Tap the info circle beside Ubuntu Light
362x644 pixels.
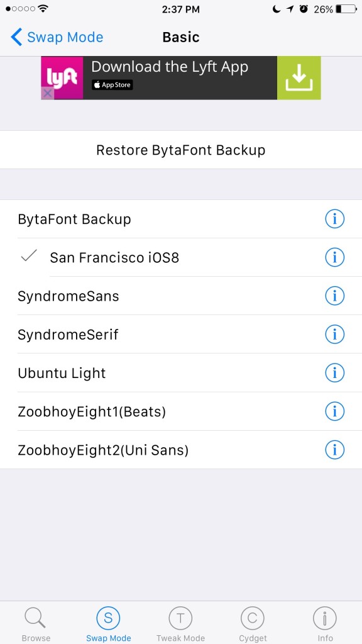click(335, 373)
